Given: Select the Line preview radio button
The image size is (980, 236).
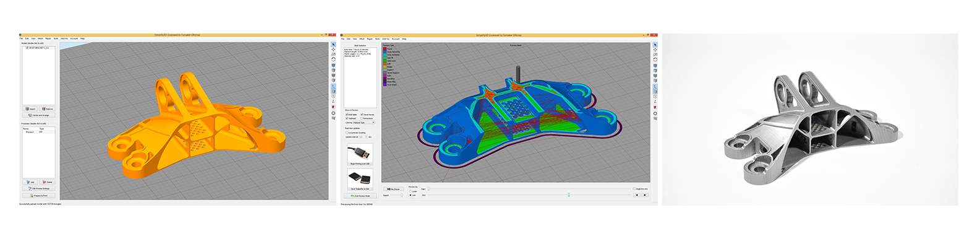Looking at the screenshot, I should 411,195.
